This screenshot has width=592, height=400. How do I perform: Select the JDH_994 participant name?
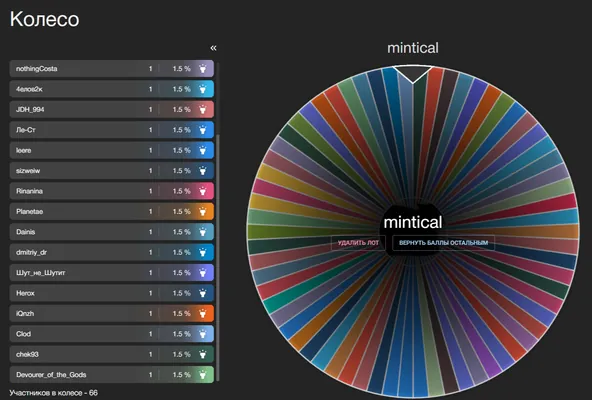30,110
